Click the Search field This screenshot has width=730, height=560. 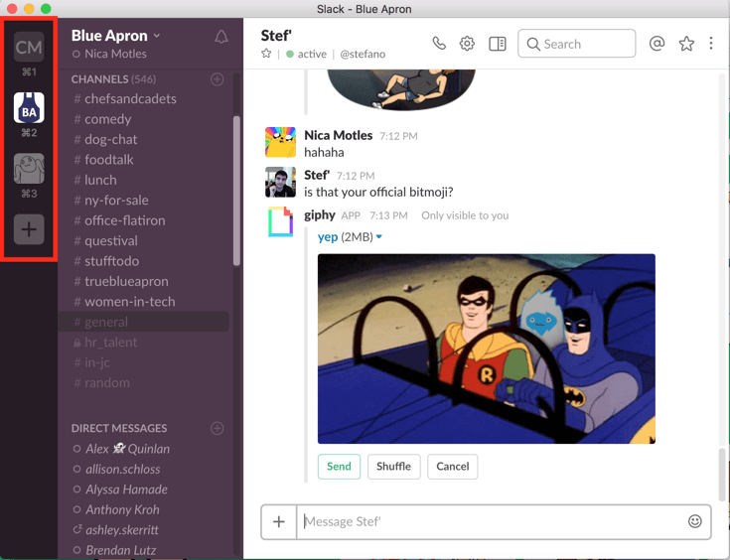pos(576,44)
